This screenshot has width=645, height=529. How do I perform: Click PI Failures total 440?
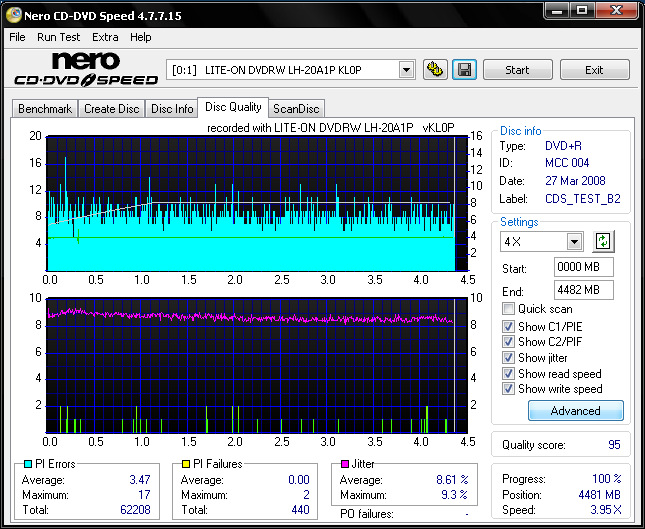click(300, 510)
